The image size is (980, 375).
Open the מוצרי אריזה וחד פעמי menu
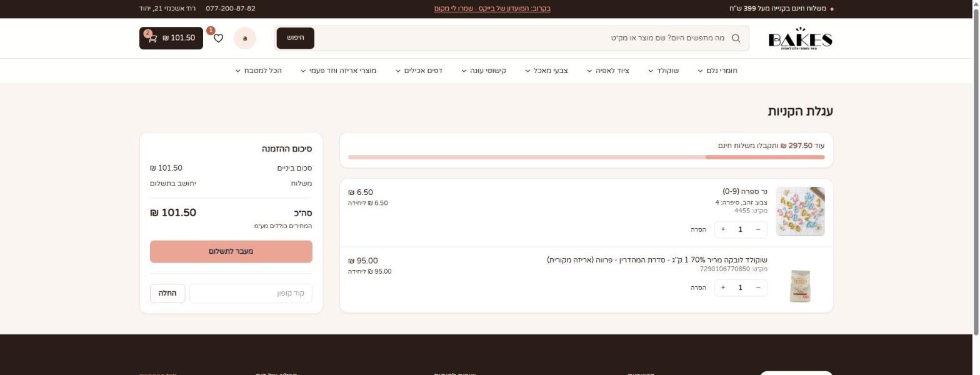[x=338, y=71]
